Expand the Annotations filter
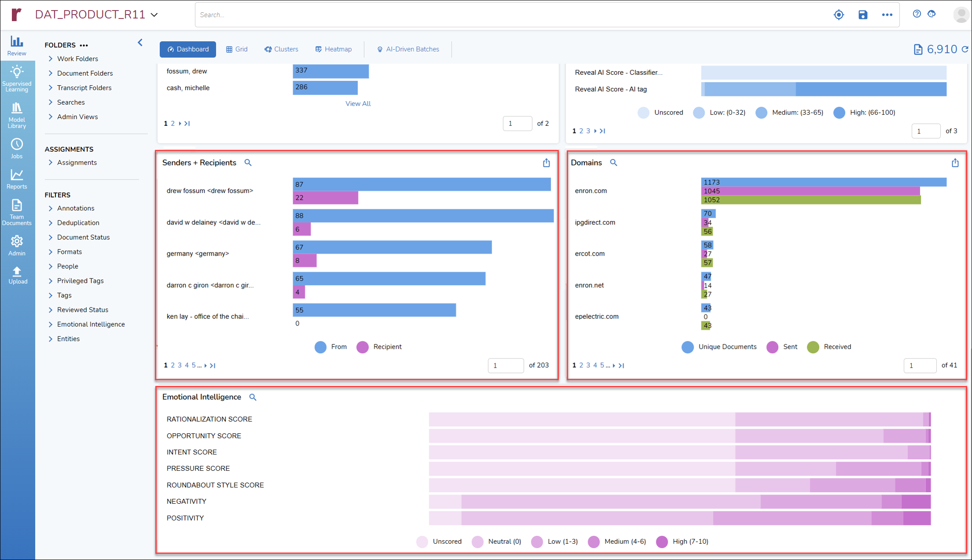This screenshot has width=972, height=560. pos(51,208)
